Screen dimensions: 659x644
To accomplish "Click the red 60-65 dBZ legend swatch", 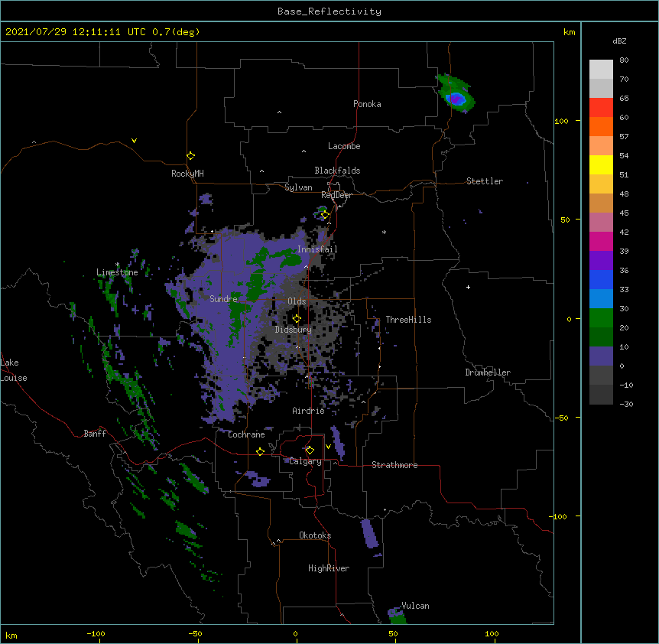I will click(601, 108).
